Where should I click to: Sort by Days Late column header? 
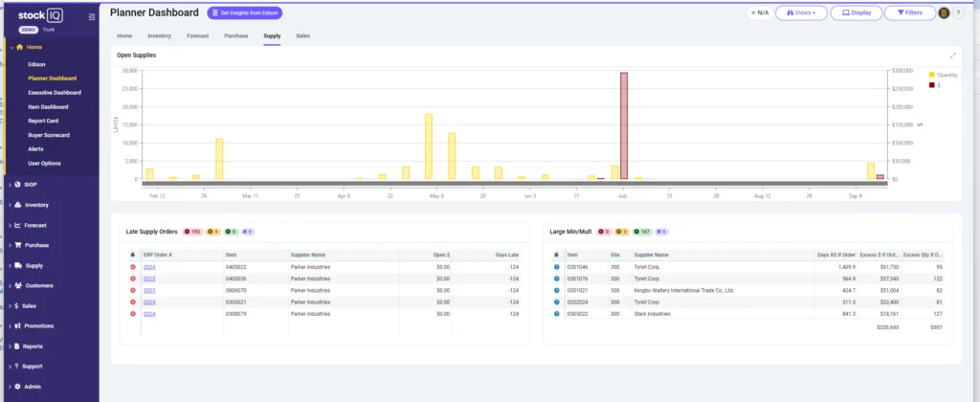tap(507, 256)
